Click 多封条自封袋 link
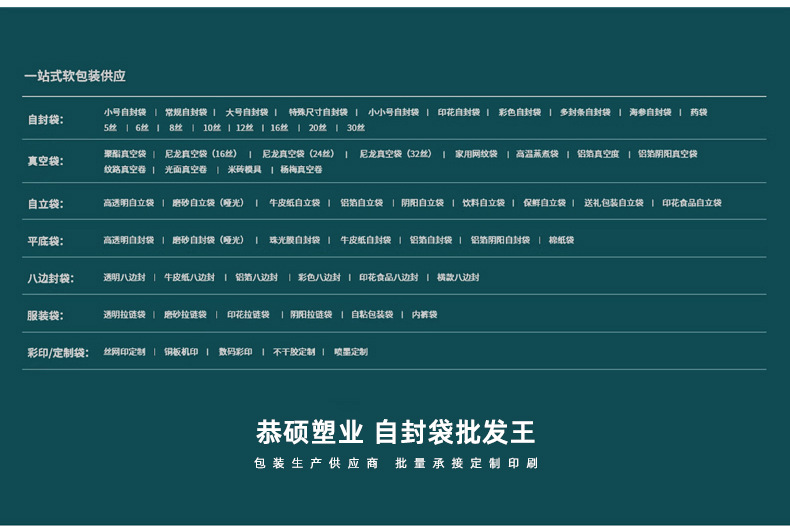This screenshot has width=790, height=526. tap(585, 112)
